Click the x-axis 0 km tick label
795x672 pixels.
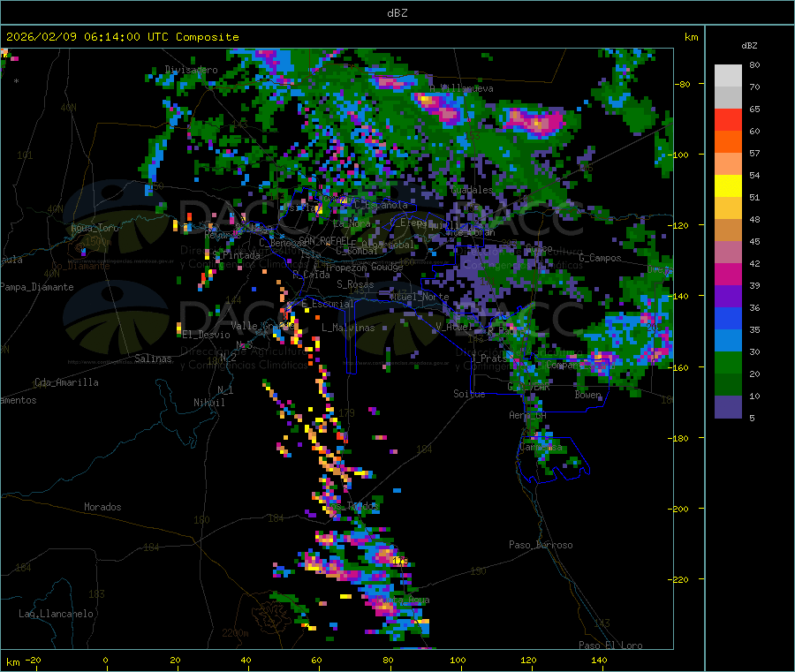tap(105, 660)
